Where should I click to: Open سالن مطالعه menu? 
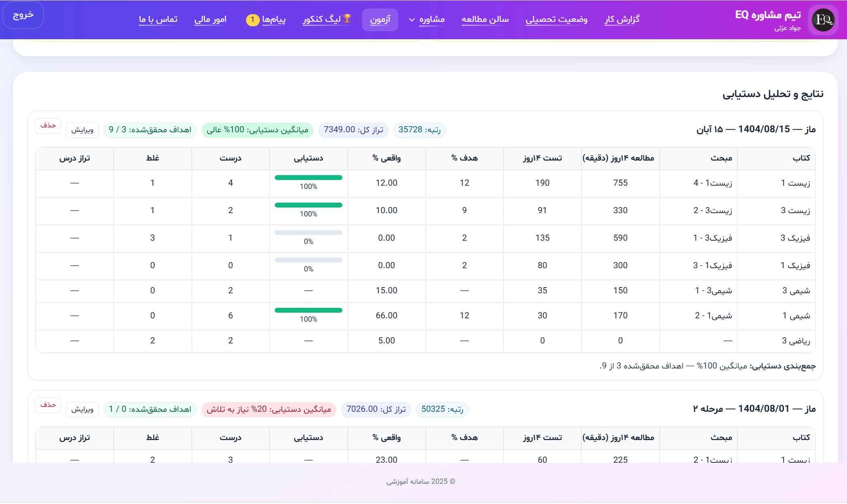(x=485, y=19)
